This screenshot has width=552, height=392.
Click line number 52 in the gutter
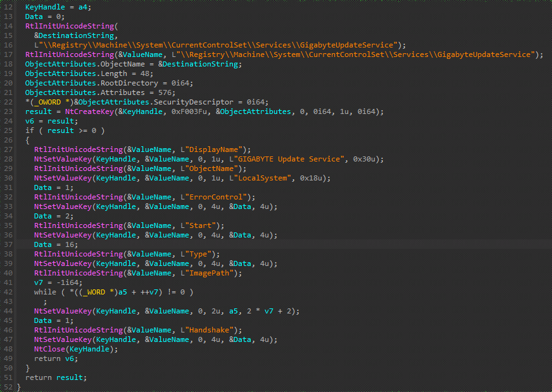[8, 387]
